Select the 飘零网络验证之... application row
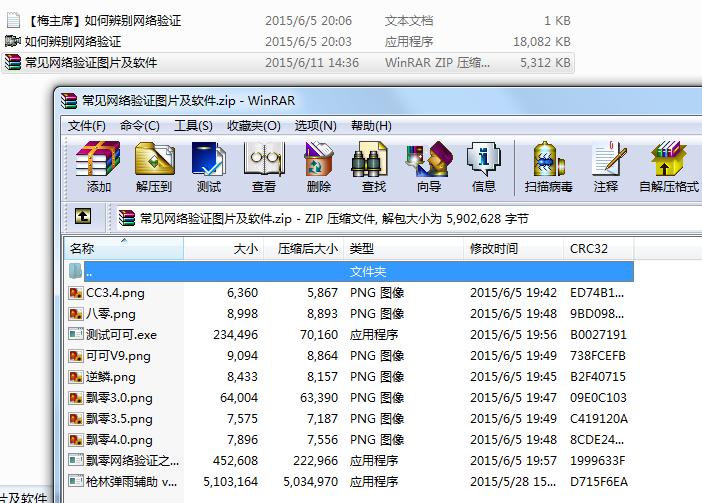 click(349, 460)
